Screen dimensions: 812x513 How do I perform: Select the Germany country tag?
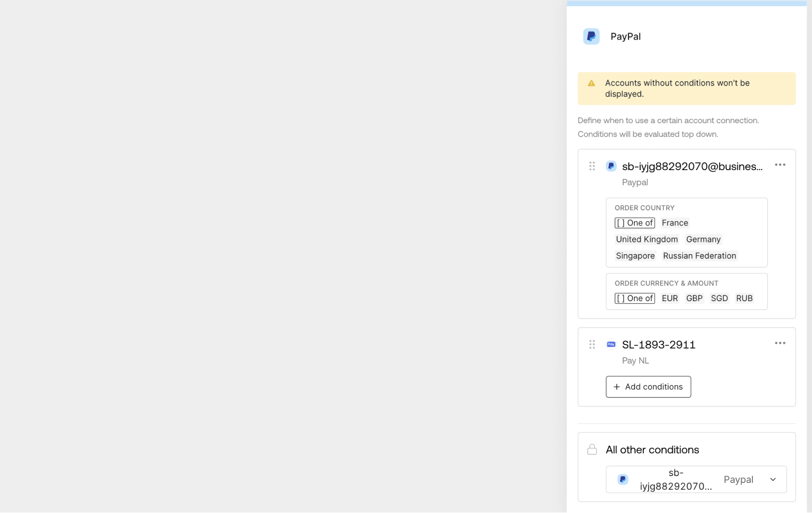coord(703,239)
